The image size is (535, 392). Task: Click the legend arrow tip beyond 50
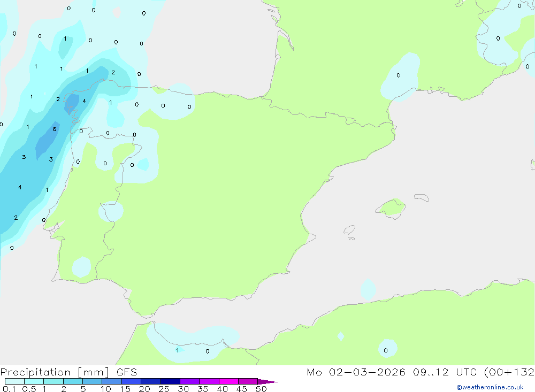point(268,382)
